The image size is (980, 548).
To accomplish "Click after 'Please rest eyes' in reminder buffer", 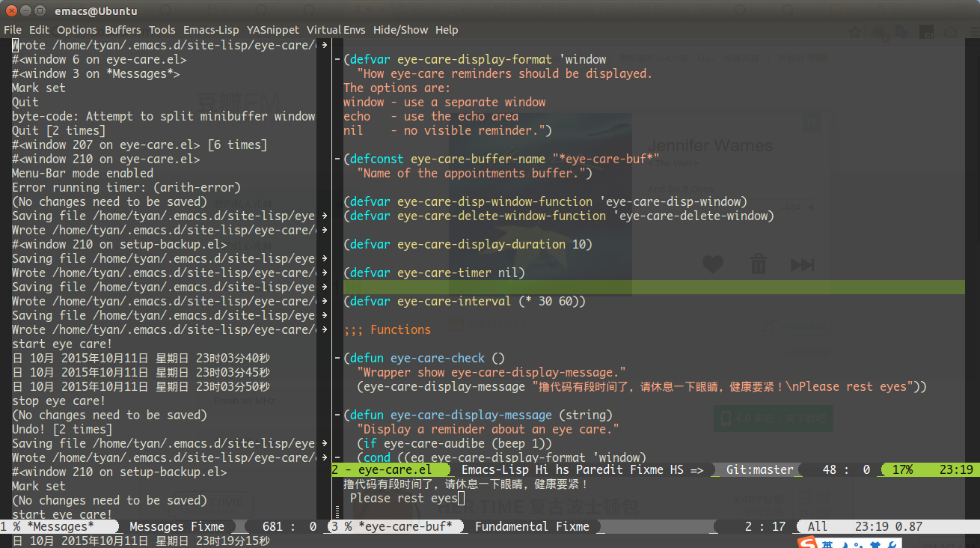I will 462,498.
